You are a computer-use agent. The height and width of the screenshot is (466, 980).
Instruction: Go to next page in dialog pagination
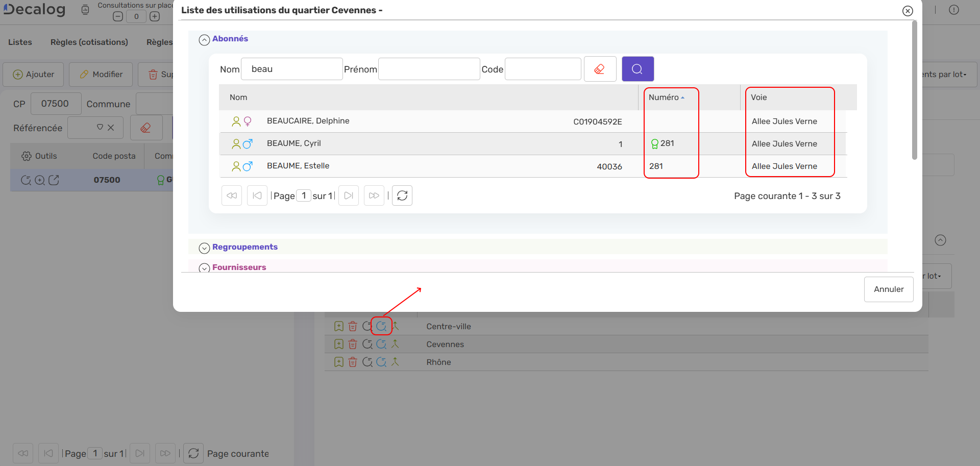click(x=349, y=195)
